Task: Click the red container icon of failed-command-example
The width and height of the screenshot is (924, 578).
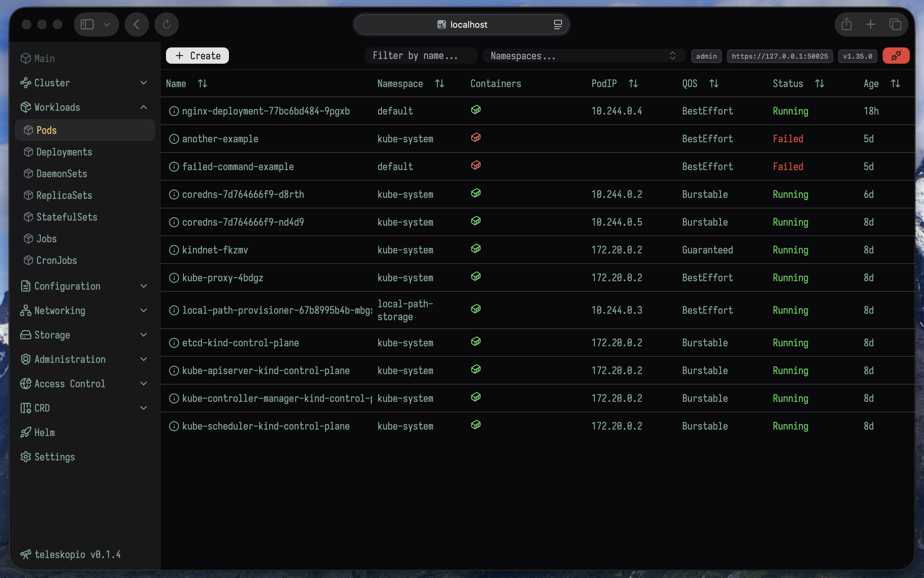Action: point(476,165)
